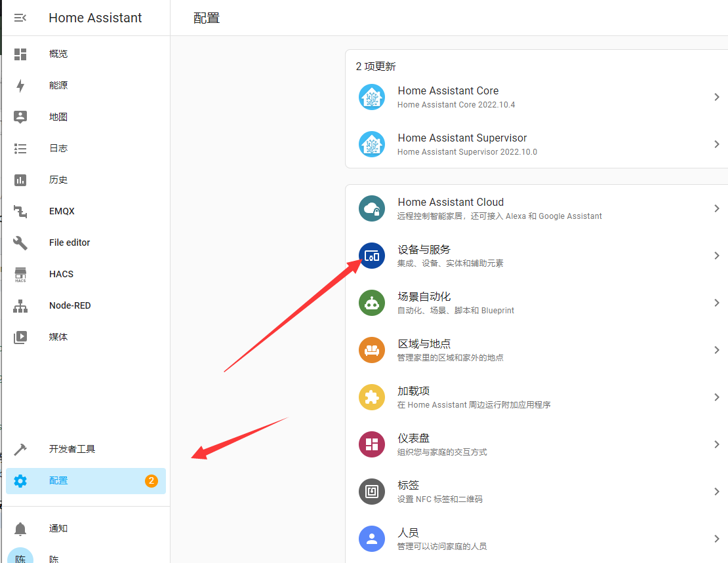Open 概览 in the sidebar
Image resolution: width=728 pixels, height=563 pixels.
[86, 54]
